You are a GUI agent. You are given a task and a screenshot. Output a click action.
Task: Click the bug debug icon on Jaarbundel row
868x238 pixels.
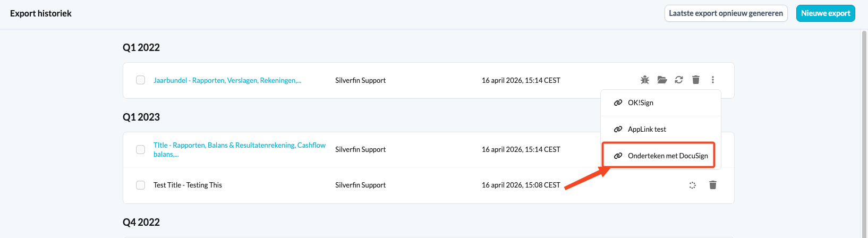(644, 80)
